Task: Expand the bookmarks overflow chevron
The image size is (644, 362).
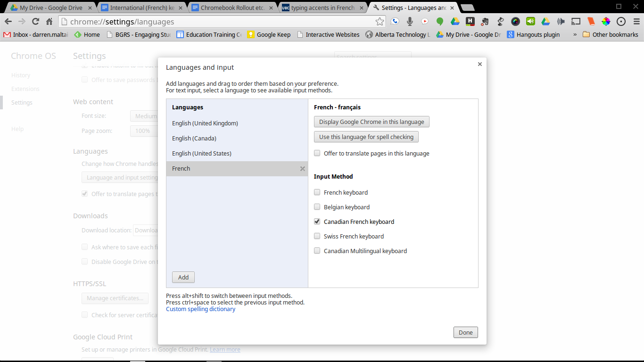Action: [575, 34]
